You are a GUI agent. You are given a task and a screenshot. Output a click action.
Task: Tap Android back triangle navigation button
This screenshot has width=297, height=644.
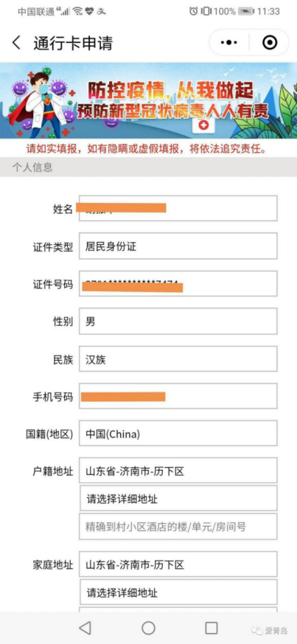click(85, 628)
